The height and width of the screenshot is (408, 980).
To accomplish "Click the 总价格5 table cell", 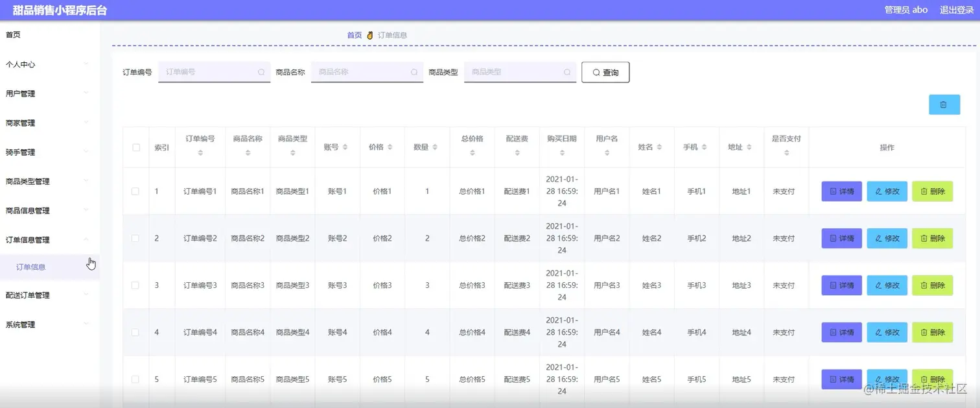I will (472, 379).
